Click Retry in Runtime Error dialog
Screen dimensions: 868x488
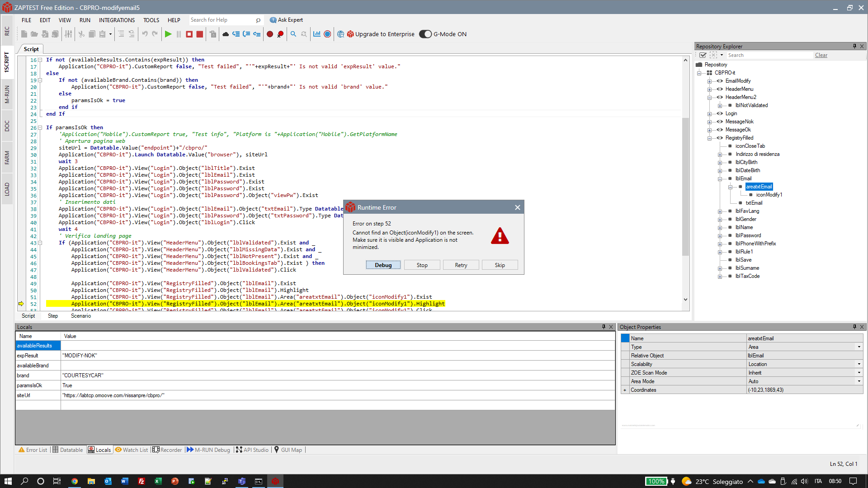click(x=461, y=265)
